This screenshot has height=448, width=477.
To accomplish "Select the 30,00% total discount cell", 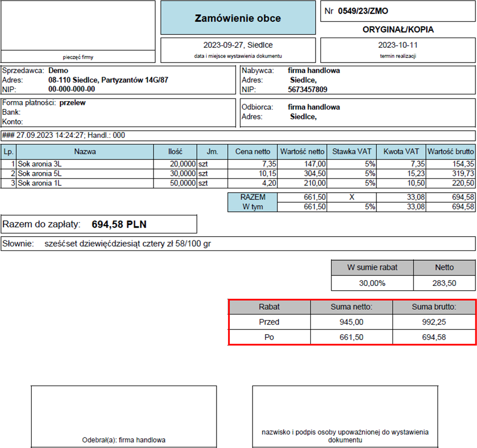I will pyautogui.click(x=372, y=283).
